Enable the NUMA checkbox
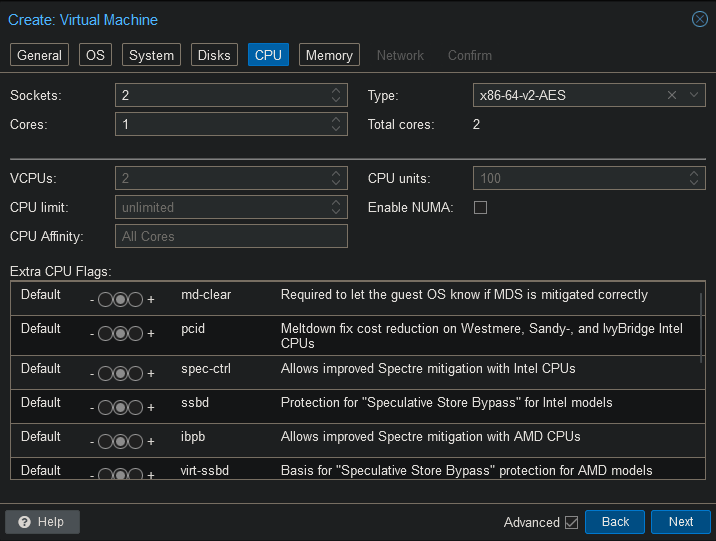The width and height of the screenshot is (716, 541). pos(480,208)
